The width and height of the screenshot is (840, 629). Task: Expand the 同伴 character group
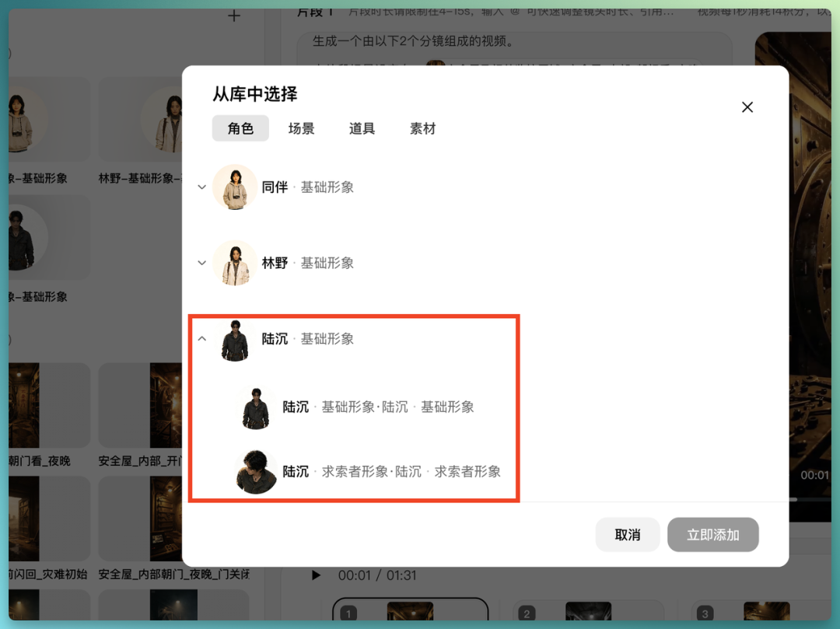tap(202, 187)
